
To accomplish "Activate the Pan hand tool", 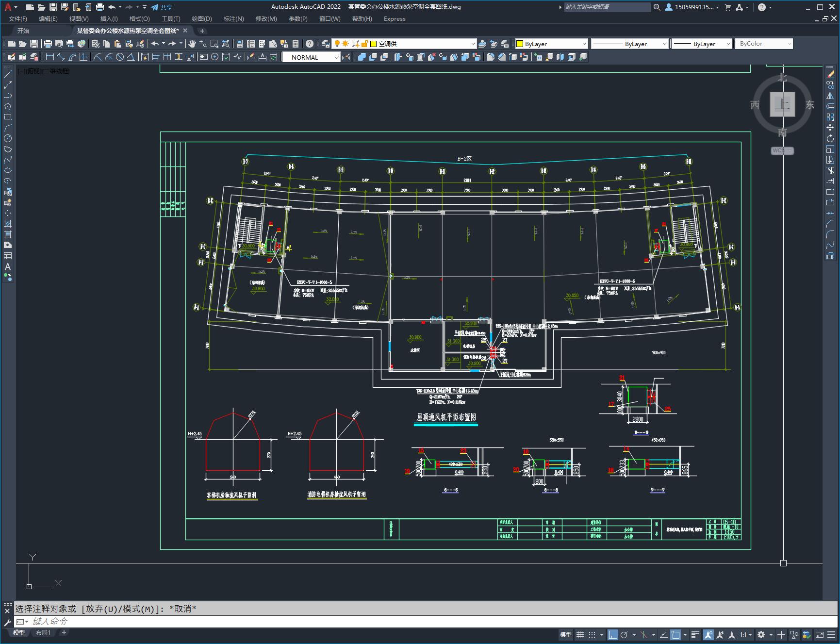I will click(x=192, y=44).
